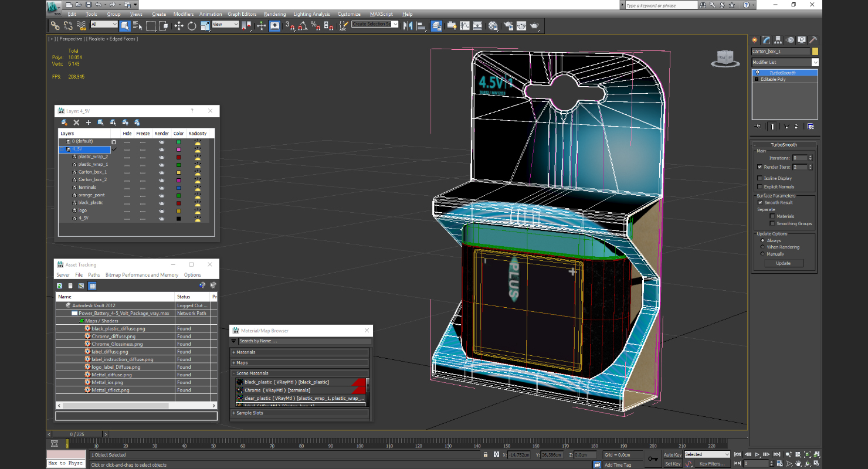Click the Align tool icon

[421, 26]
